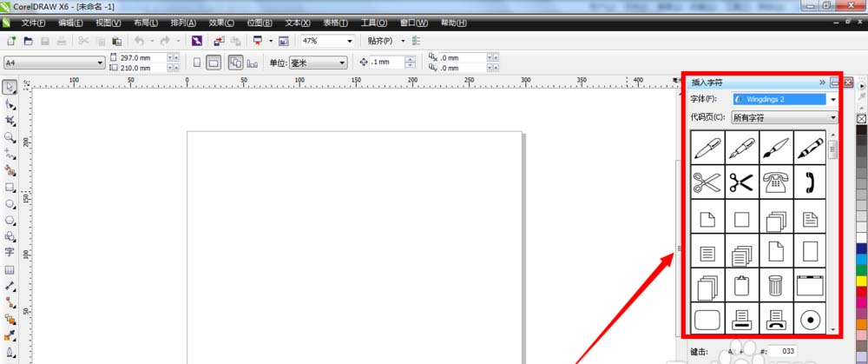
Task: Select the Color Eyedropper tool
Action: 10,335
